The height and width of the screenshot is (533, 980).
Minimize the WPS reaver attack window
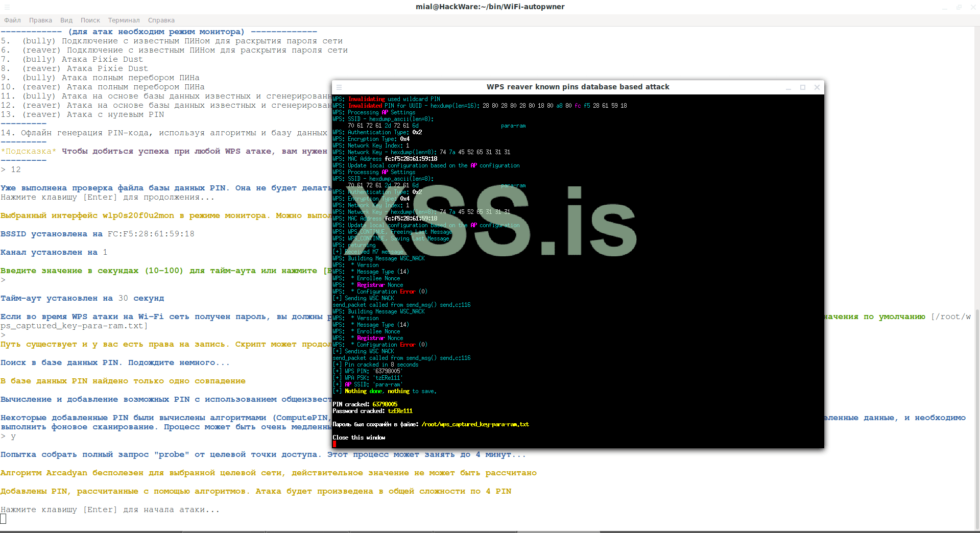788,87
